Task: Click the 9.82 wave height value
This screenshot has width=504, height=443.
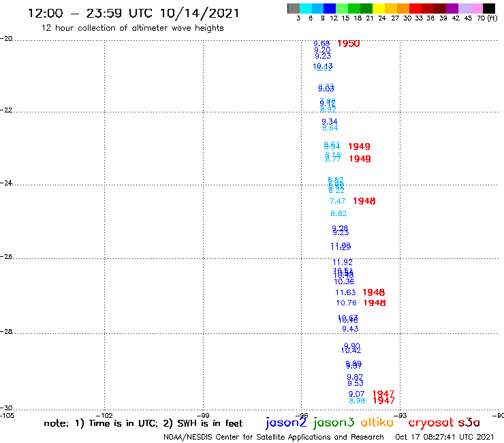Action: [x=355, y=377]
